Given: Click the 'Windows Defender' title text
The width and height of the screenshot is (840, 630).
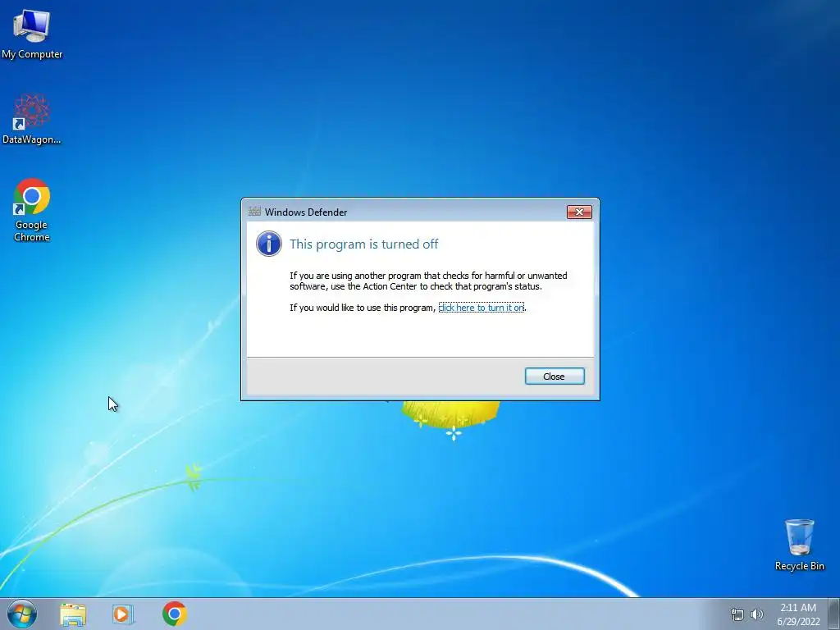Looking at the screenshot, I should pyautogui.click(x=306, y=212).
